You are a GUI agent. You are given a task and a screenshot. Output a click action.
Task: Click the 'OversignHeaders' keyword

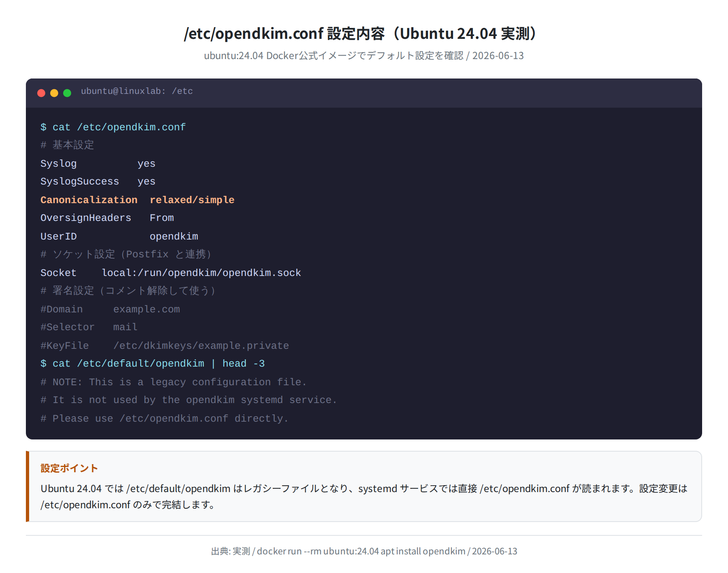point(86,218)
